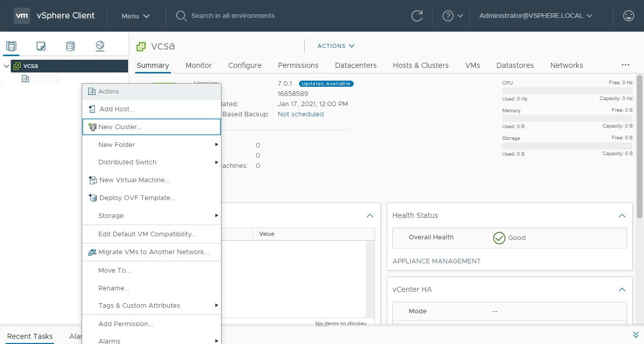The height and width of the screenshot is (344, 644).
Task: Switch to VMs and Templates inventory view
Action: click(41, 46)
